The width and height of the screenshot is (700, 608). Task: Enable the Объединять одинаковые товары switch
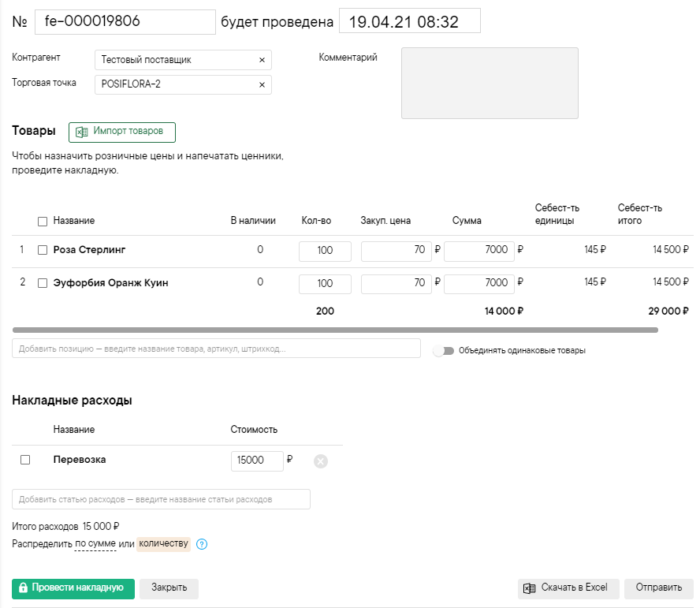click(444, 351)
